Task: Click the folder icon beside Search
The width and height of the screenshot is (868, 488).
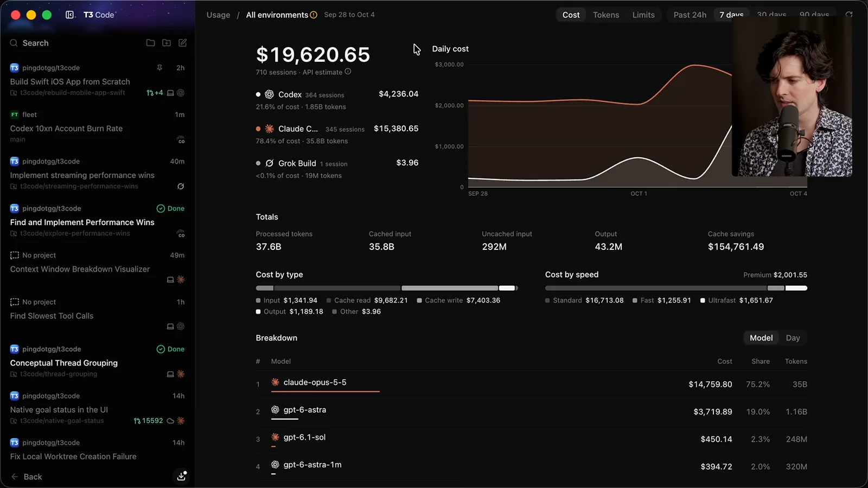Action: (151, 43)
